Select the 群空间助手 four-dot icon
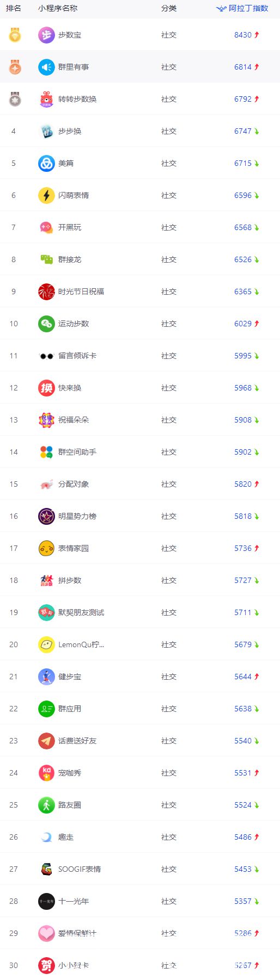Image resolution: width=280 pixels, height=980 pixels. point(46,452)
